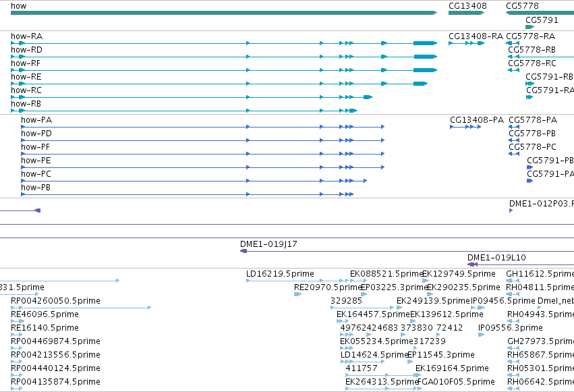
Task: Click the thick last exon of how-RE
Action: tap(420, 84)
